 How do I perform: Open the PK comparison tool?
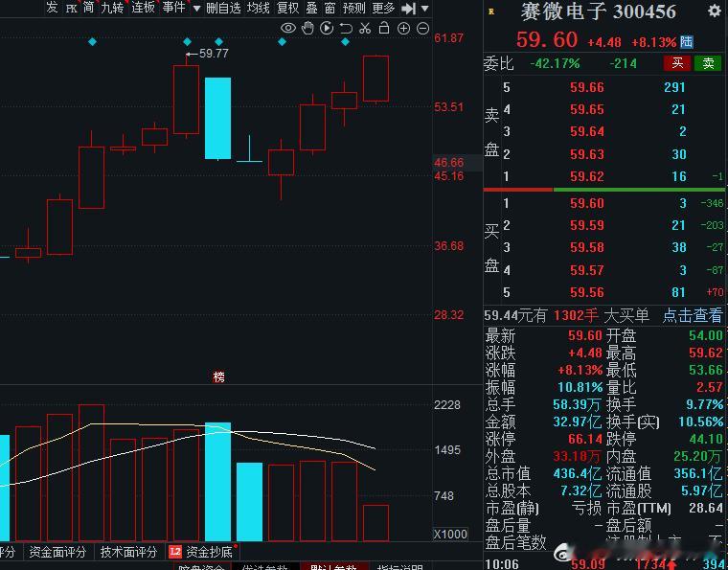coord(71,9)
